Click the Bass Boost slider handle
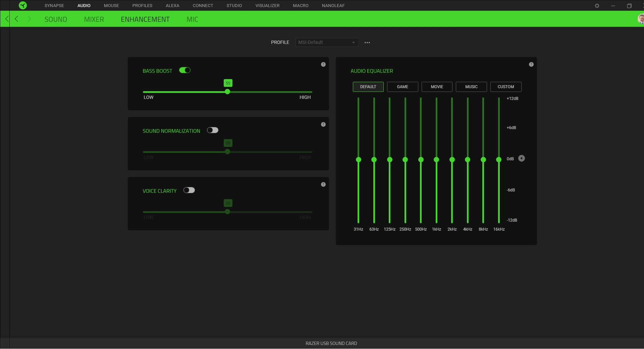Viewport: 644px width, 349px height. pos(227,92)
